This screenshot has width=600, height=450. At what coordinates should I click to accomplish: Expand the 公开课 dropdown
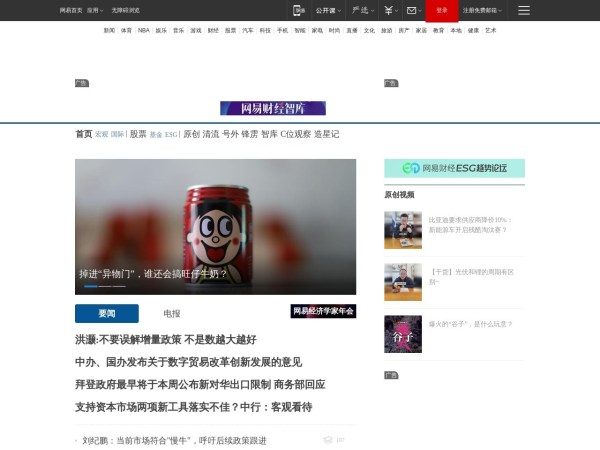(x=328, y=10)
